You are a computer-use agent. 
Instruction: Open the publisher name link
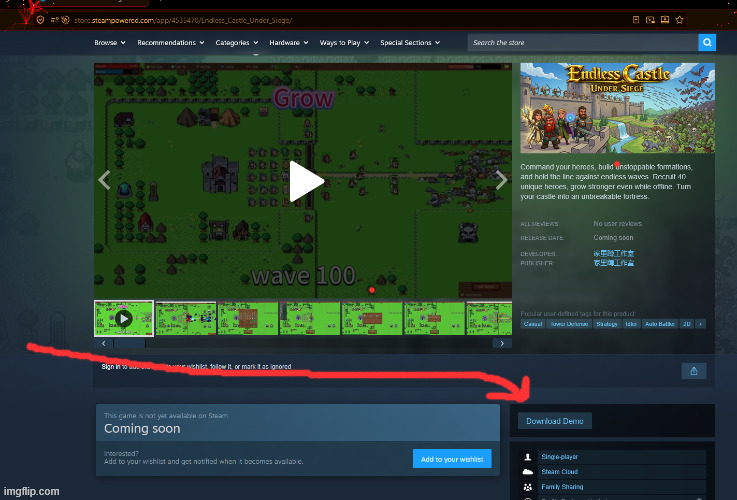613,263
